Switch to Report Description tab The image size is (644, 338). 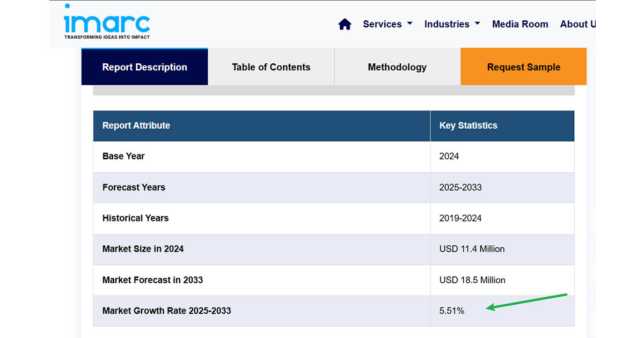(x=144, y=67)
